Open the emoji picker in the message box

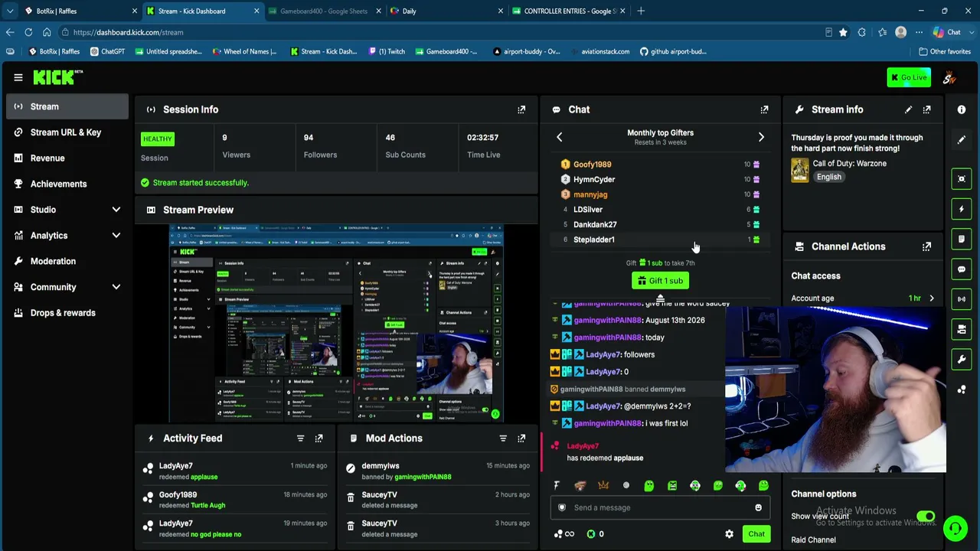758,507
